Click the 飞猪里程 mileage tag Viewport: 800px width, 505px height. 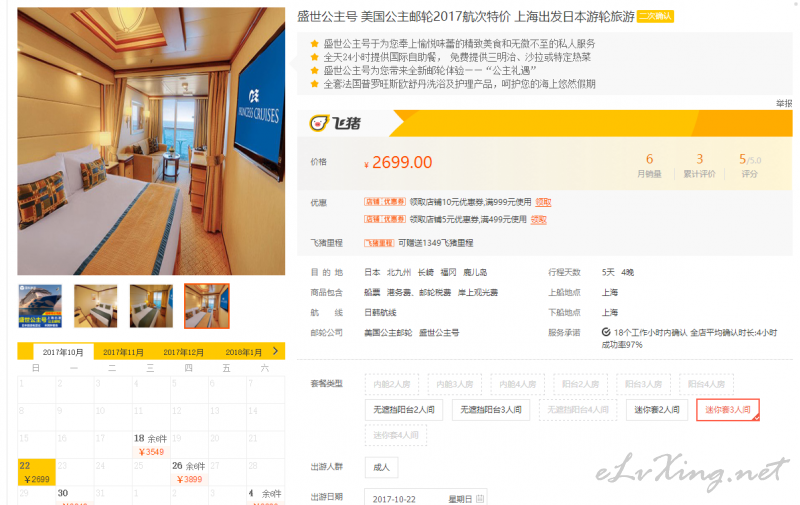379,243
